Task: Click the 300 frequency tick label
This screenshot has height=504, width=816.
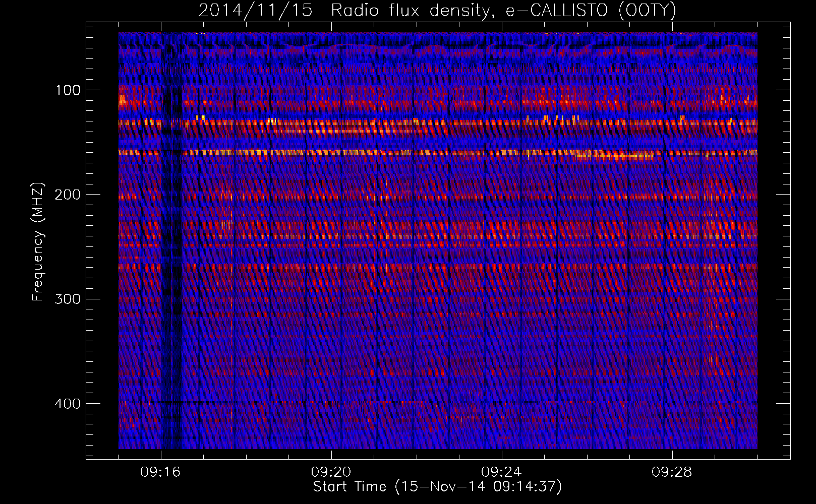Action: tap(67, 299)
